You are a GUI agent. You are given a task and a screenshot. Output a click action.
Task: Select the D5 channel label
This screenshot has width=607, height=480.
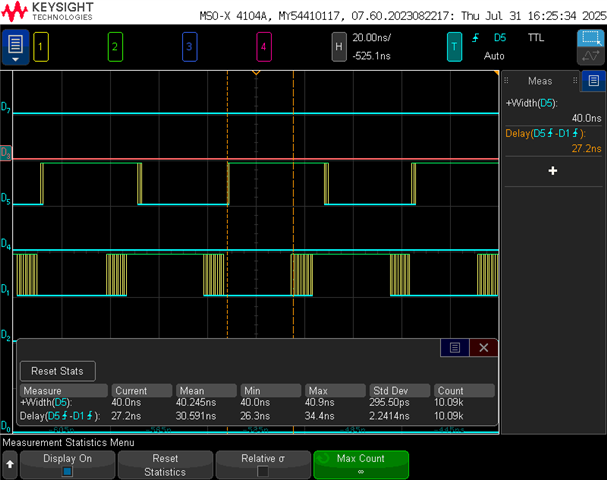point(5,199)
